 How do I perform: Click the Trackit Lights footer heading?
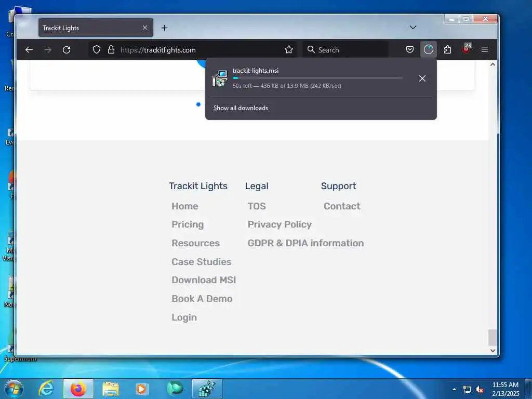tap(198, 186)
